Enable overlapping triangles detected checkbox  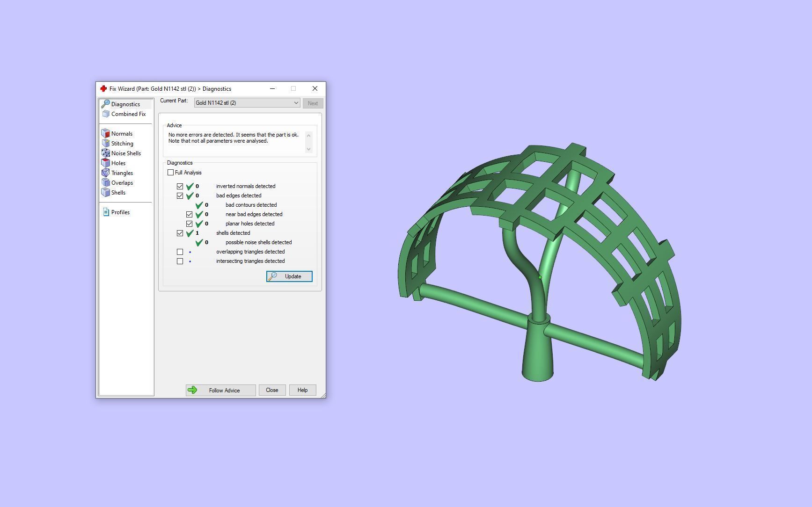pyautogui.click(x=180, y=252)
